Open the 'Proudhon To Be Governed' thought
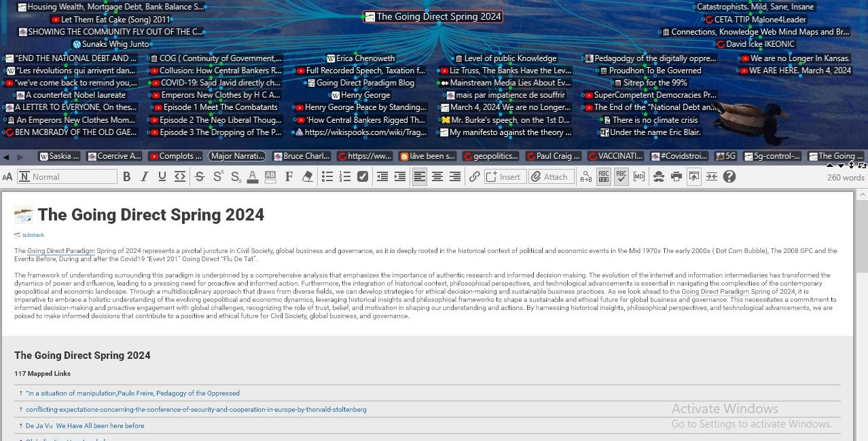The width and height of the screenshot is (868, 441). click(650, 71)
